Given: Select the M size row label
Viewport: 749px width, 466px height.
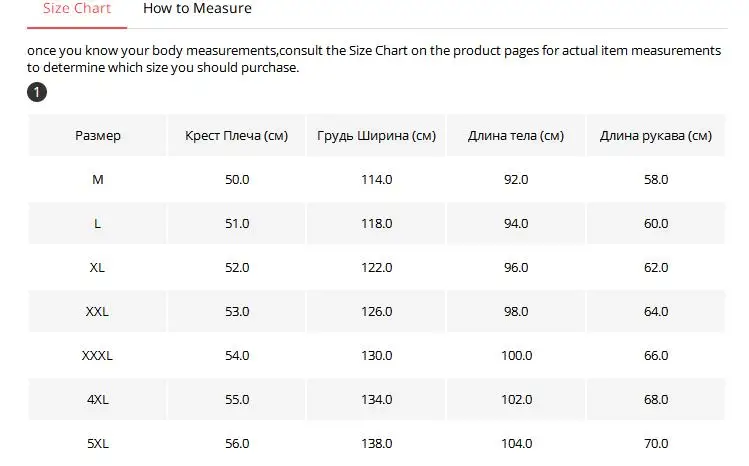Looking at the screenshot, I should coord(97,180).
